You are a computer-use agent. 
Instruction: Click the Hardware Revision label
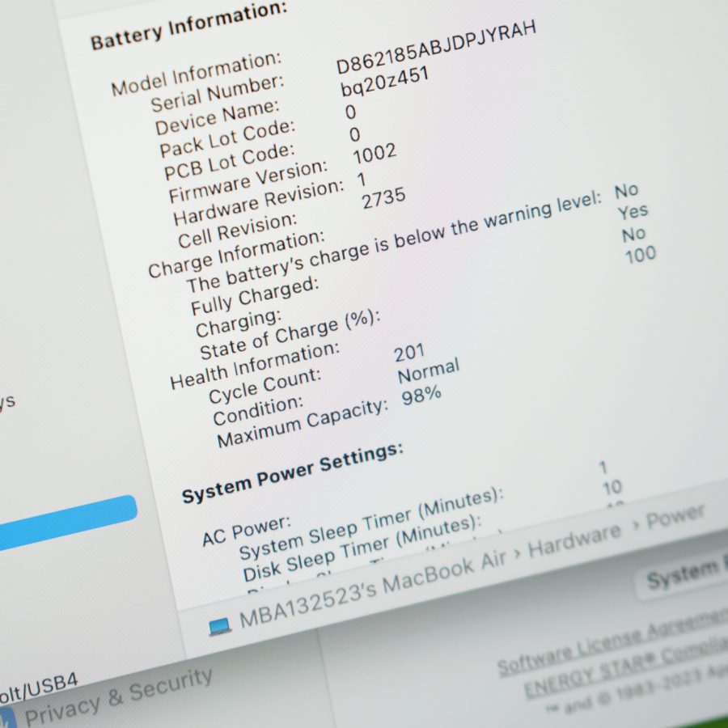coord(259,202)
